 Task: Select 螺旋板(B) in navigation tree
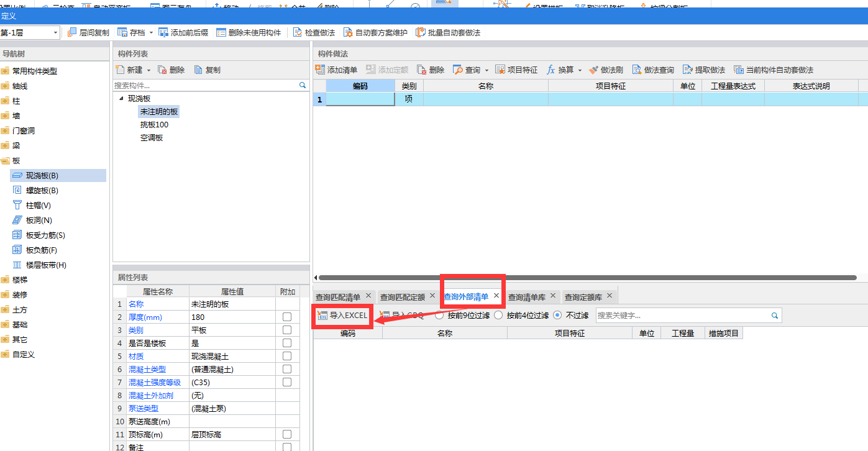(42, 190)
